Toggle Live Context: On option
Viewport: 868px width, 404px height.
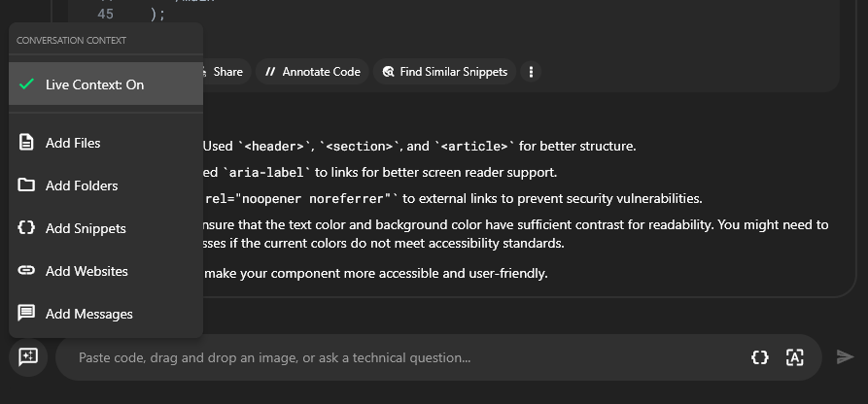[x=106, y=84]
